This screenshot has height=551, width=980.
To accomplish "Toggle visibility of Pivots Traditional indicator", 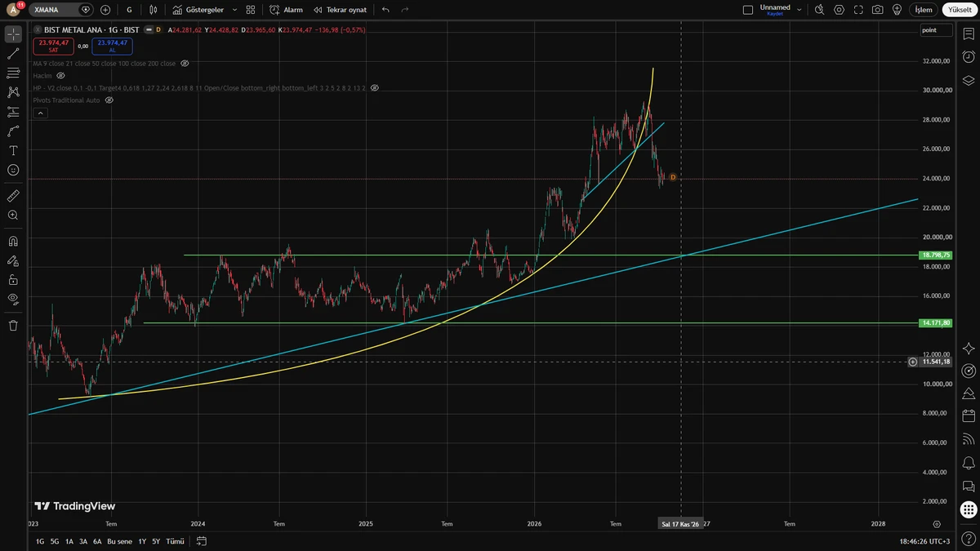I will point(109,100).
